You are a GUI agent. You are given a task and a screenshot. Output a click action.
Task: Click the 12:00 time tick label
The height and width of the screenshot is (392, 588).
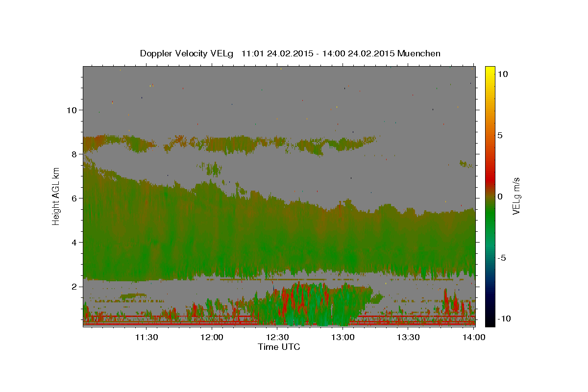(212, 337)
